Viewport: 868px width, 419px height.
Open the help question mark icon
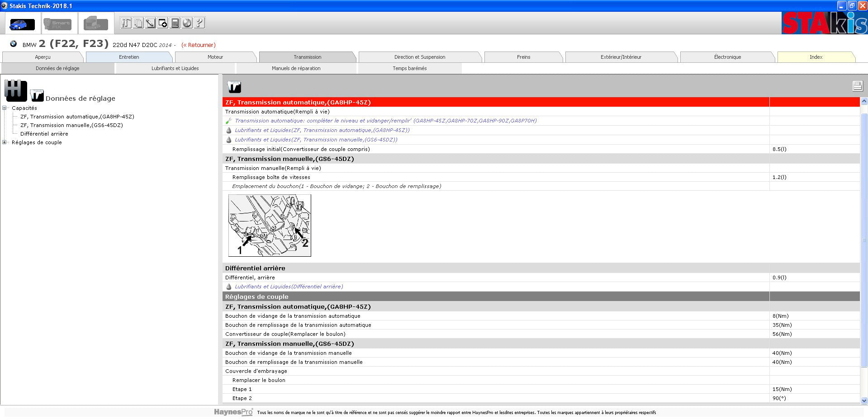pos(199,23)
